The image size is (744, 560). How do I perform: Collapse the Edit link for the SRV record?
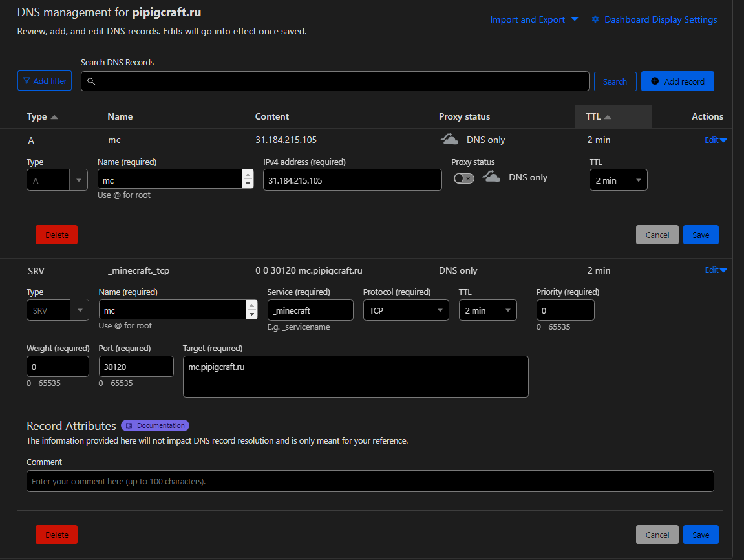pyautogui.click(x=716, y=270)
